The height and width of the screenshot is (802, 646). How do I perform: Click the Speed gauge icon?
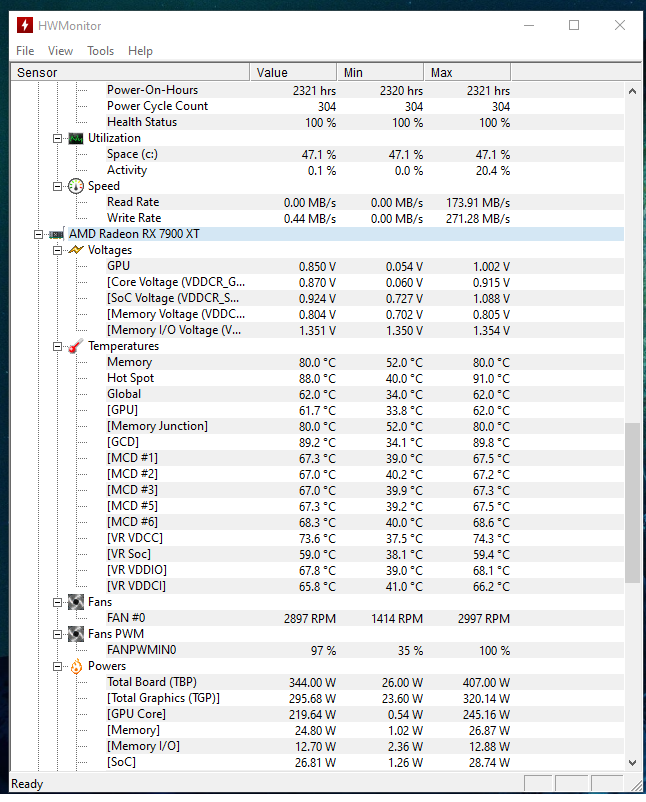coord(76,186)
